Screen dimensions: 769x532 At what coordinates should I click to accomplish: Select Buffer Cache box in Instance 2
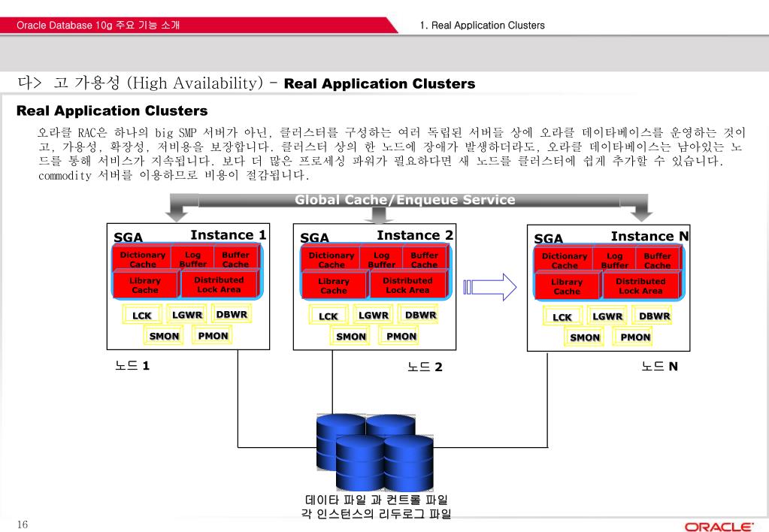(424, 259)
